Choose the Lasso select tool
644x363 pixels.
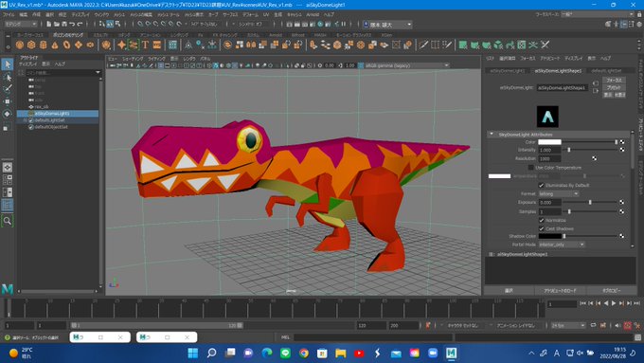pyautogui.click(x=8, y=77)
